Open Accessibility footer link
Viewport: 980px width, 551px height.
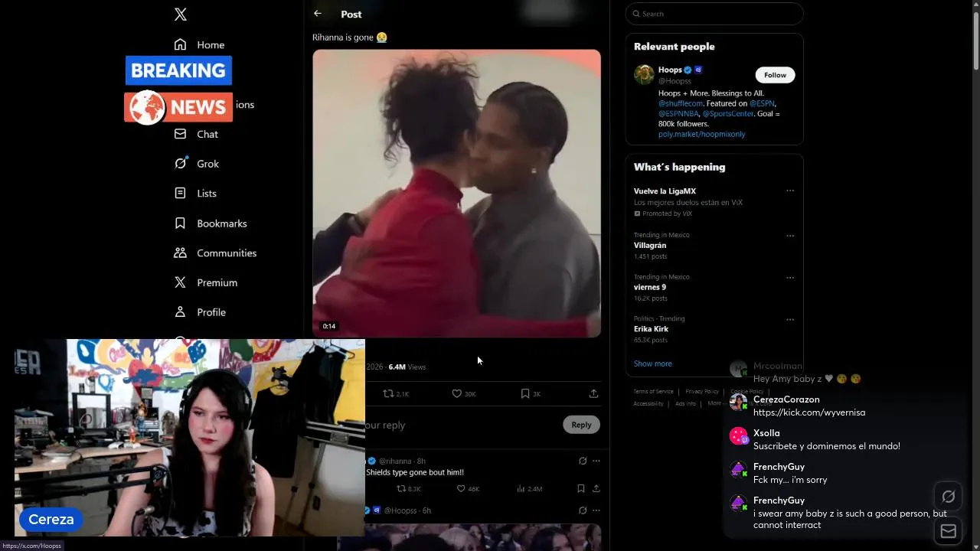pos(648,403)
